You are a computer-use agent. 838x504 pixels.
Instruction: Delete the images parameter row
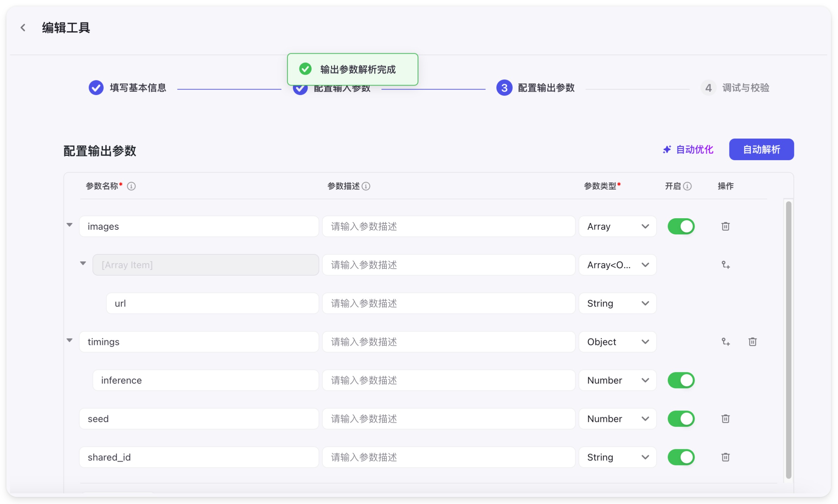(725, 226)
